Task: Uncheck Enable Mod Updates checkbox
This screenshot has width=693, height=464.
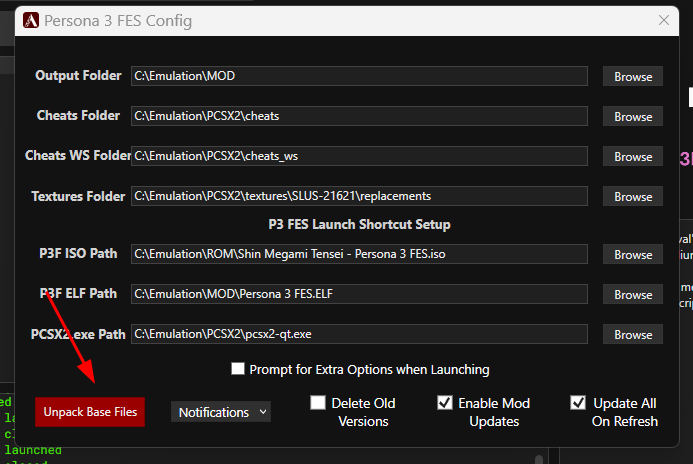Action: tap(445, 403)
